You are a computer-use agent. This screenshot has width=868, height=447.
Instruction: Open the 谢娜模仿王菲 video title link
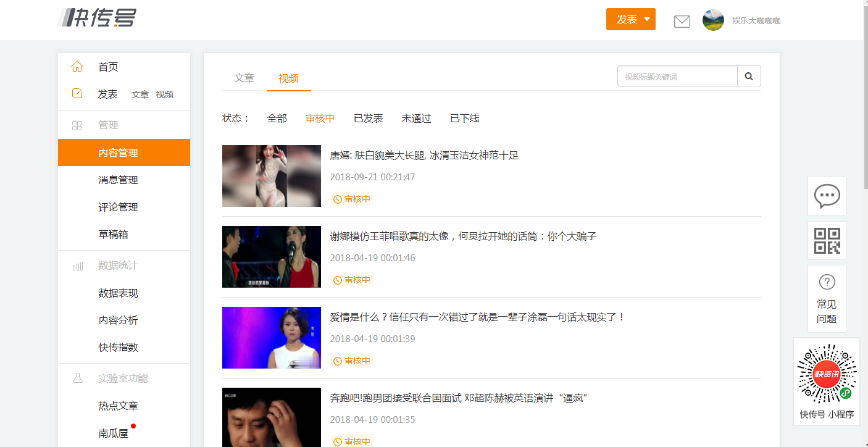coord(463,236)
